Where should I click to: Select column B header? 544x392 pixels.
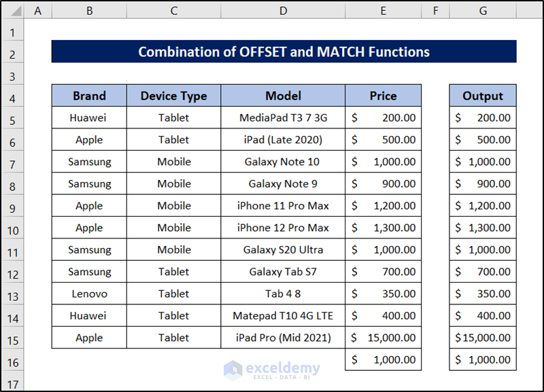(x=89, y=11)
